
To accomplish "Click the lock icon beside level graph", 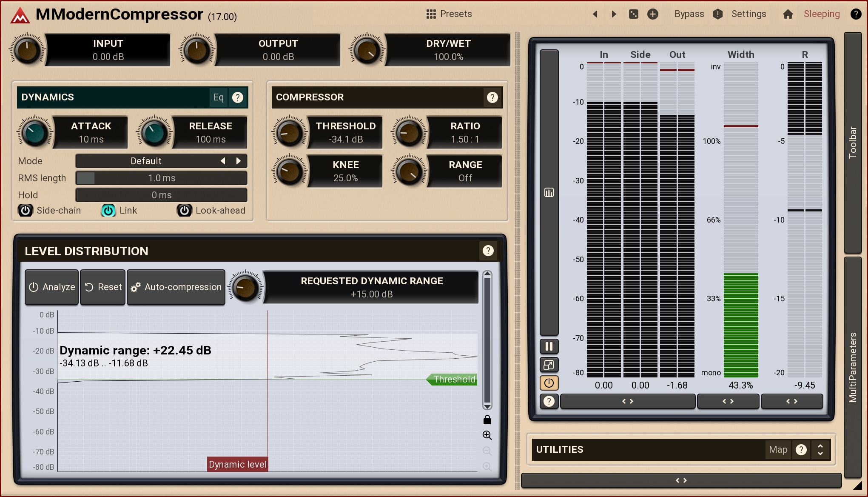I will (x=487, y=420).
